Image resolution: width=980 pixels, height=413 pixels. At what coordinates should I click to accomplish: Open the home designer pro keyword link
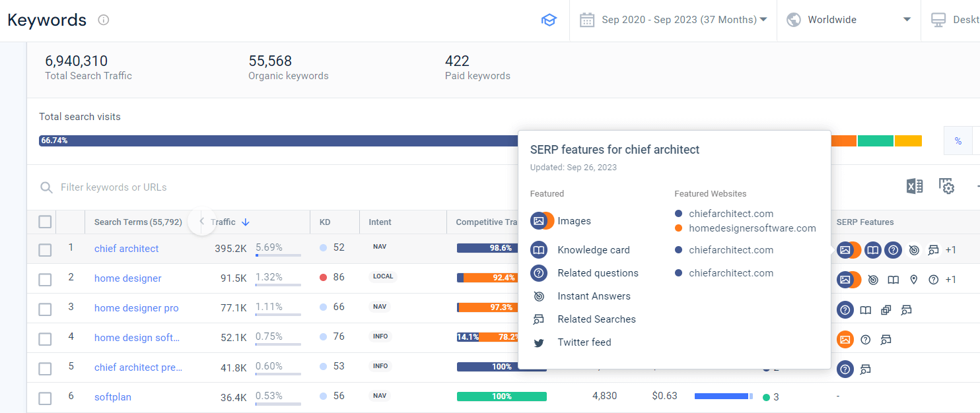[137, 308]
